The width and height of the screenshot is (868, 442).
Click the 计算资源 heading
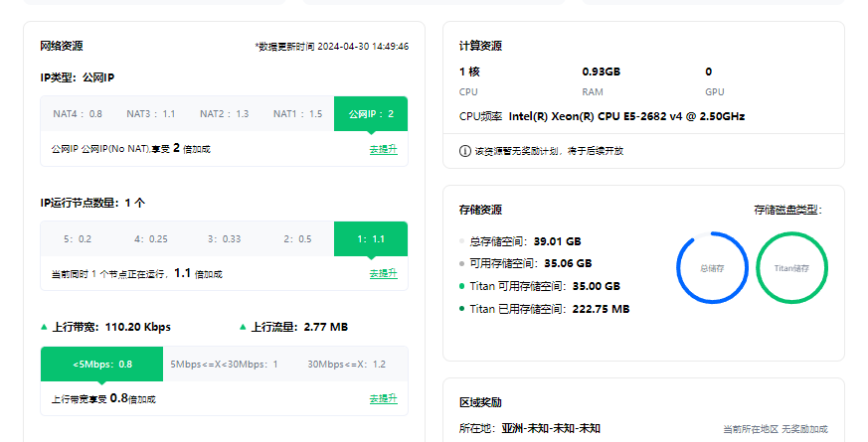[x=480, y=46]
